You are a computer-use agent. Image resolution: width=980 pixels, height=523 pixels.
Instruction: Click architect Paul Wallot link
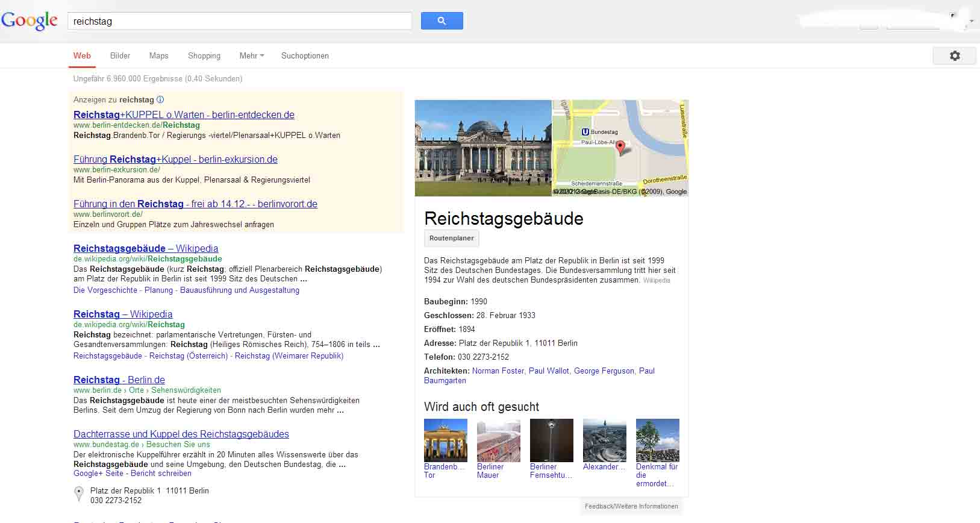pos(549,371)
